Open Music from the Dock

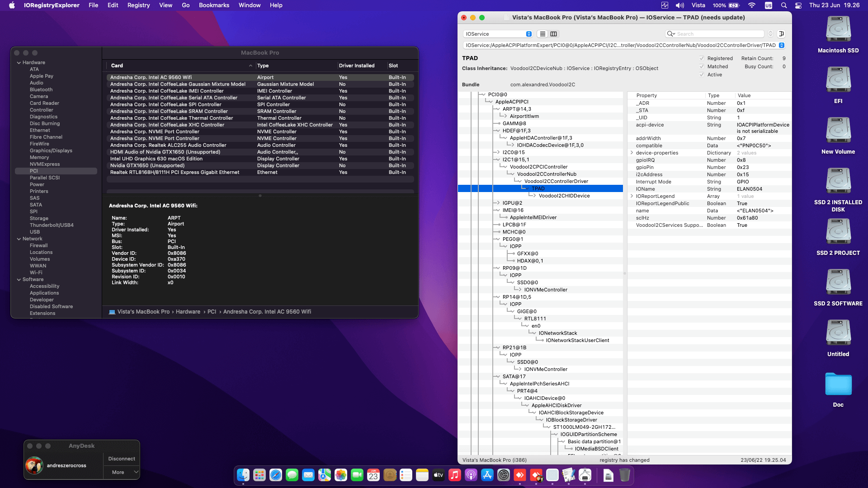[x=455, y=475]
